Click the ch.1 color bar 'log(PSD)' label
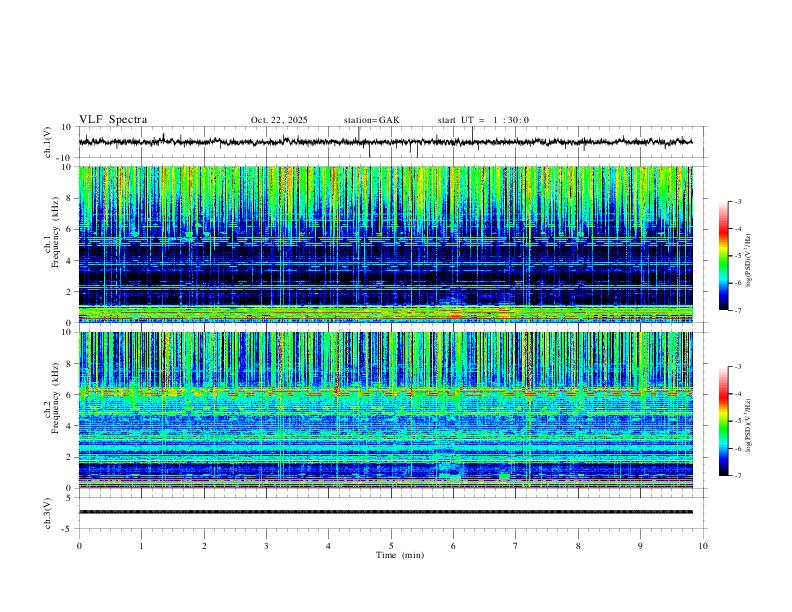 click(x=749, y=260)
